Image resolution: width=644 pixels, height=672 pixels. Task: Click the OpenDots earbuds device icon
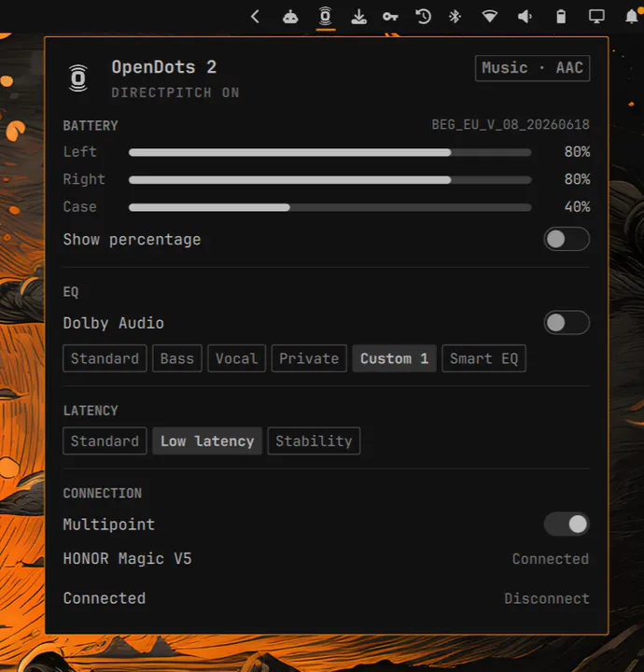(x=78, y=78)
